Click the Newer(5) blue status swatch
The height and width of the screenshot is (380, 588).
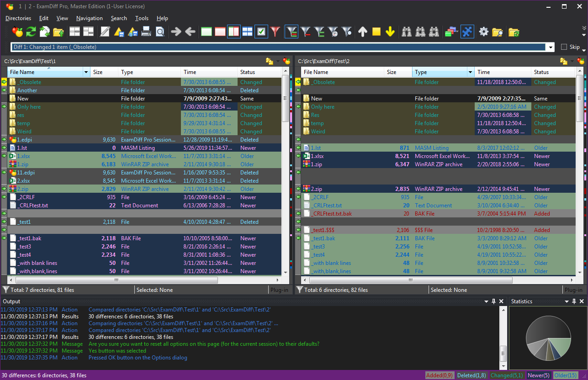(x=539, y=375)
